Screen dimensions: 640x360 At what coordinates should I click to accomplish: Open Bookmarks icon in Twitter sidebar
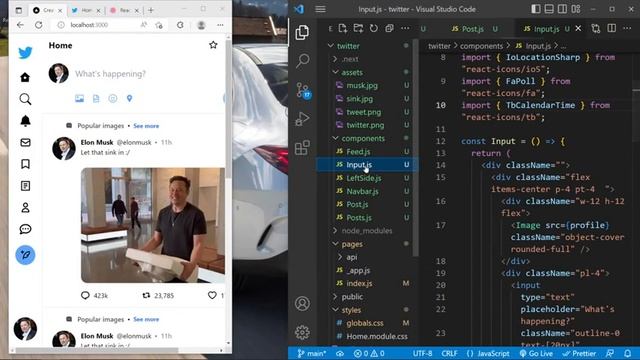25,164
